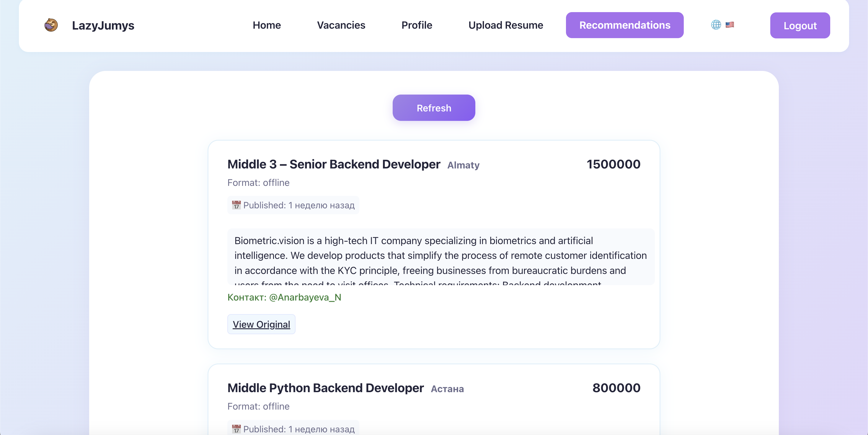
Task: Click the calendar icon on the first vacancy
Action: (236, 205)
